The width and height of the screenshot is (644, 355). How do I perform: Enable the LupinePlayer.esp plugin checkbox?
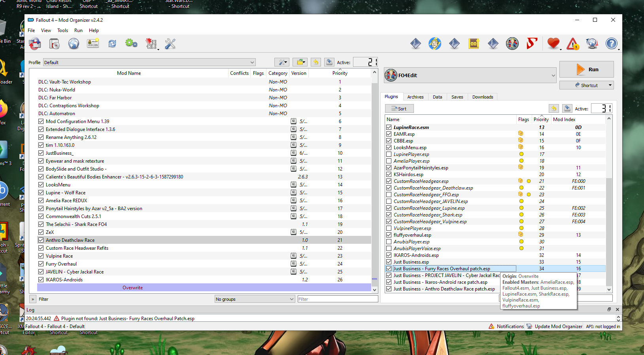tap(389, 154)
